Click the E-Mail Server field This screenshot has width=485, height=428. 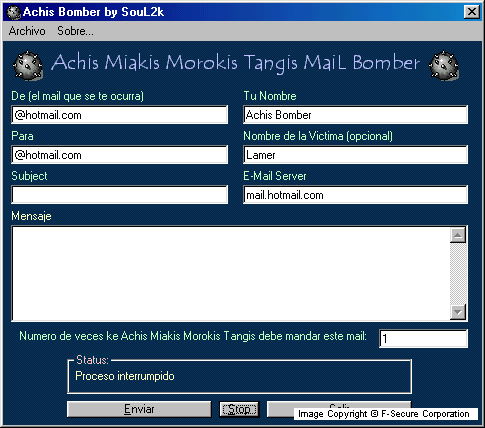[355, 195]
